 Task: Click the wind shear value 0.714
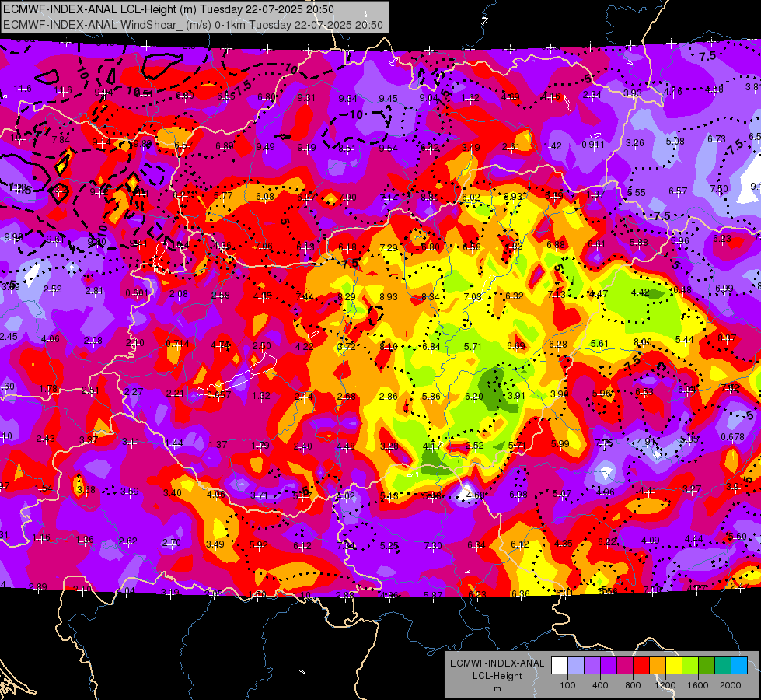pos(178,344)
